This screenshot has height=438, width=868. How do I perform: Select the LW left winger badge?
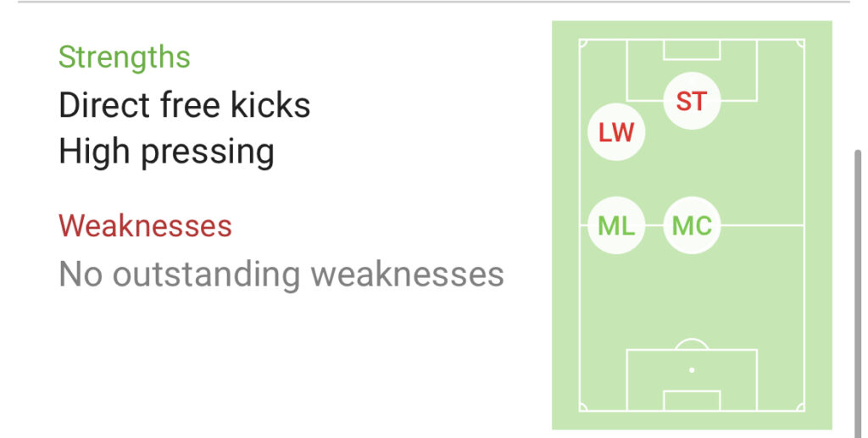pyautogui.click(x=616, y=132)
